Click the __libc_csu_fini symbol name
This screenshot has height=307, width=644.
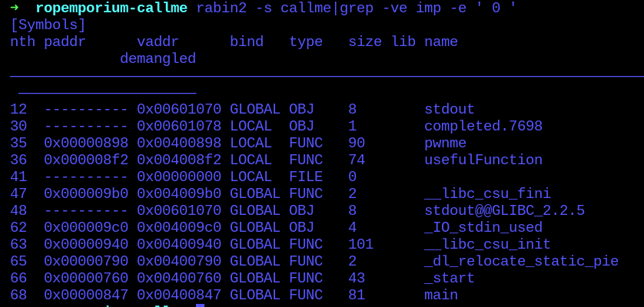pos(487,193)
